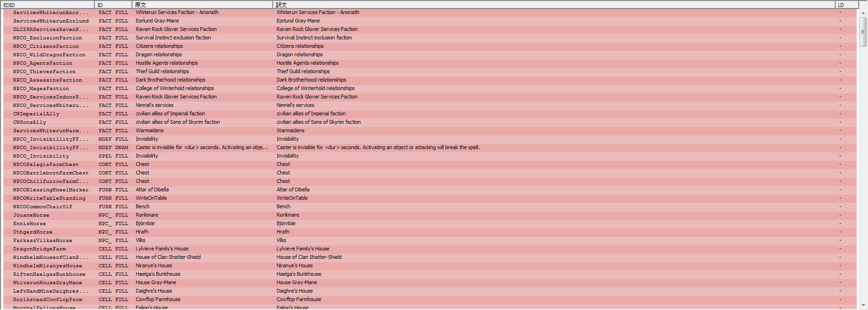Select the NPCOChillfurrowFarmC... EDID row
Screen dimensions: 868x310
point(430,181)
